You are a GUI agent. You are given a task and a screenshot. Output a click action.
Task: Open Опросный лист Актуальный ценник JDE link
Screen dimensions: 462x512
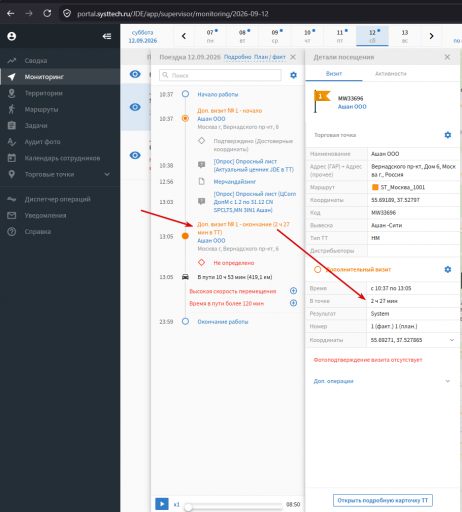pos(254,166)
